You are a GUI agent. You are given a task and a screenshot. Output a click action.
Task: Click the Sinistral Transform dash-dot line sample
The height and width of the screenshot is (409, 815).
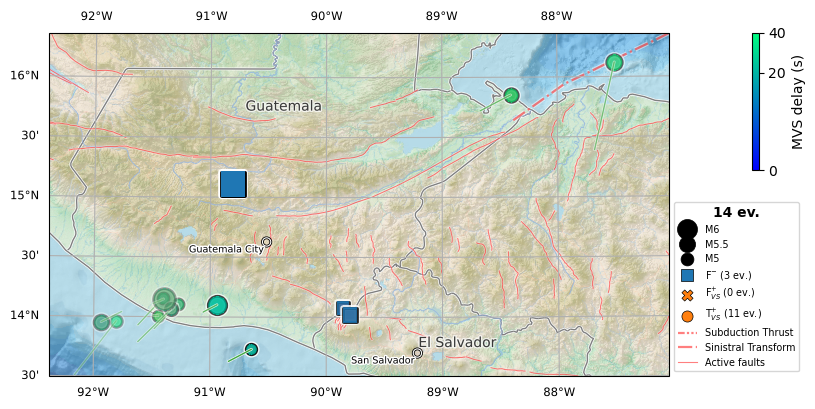click(687, 347)
